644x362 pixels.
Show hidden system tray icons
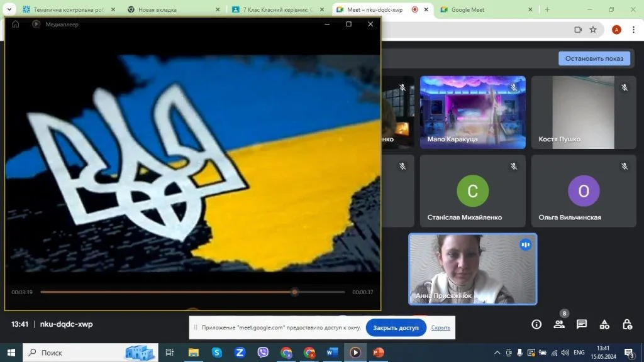coord(497,353)
